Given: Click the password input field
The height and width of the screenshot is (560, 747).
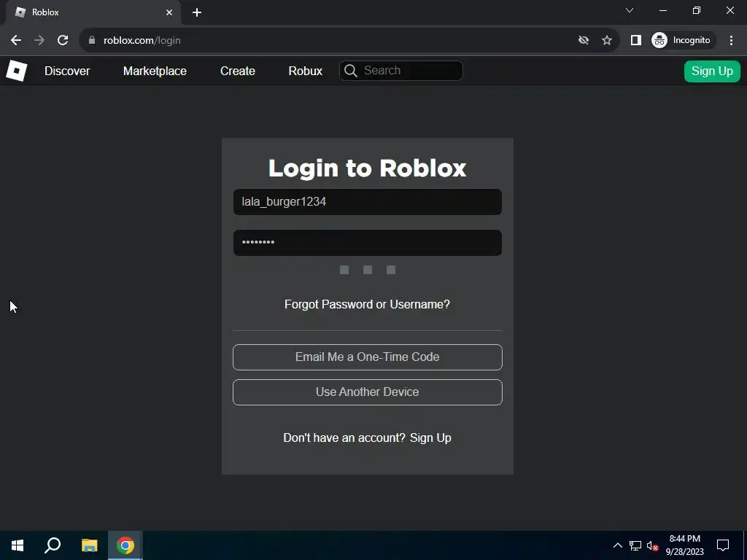Looking at the screenshot, I should coord(368,243).
